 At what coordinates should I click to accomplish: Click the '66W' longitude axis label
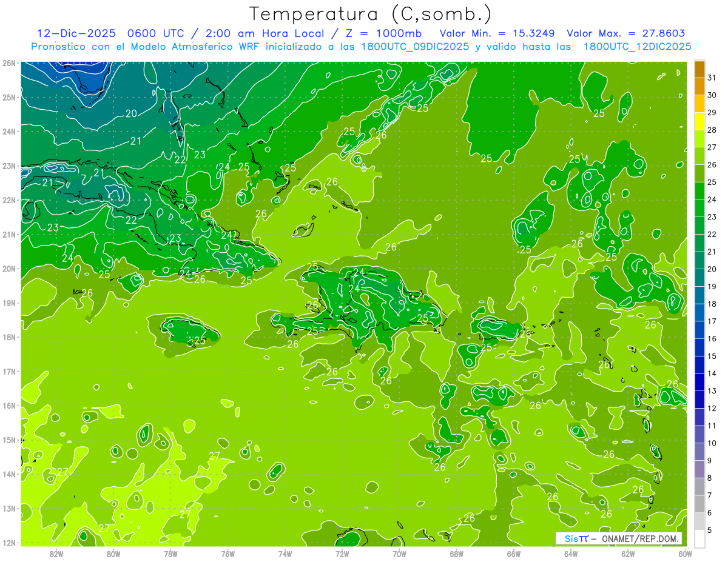514,554
